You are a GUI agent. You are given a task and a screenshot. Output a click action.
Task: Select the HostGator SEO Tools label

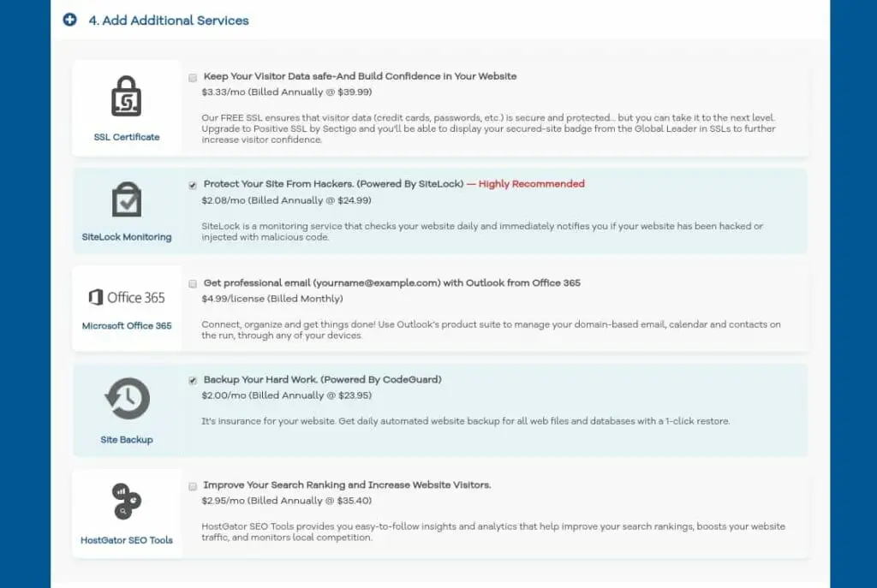click(x=127, y=540)
